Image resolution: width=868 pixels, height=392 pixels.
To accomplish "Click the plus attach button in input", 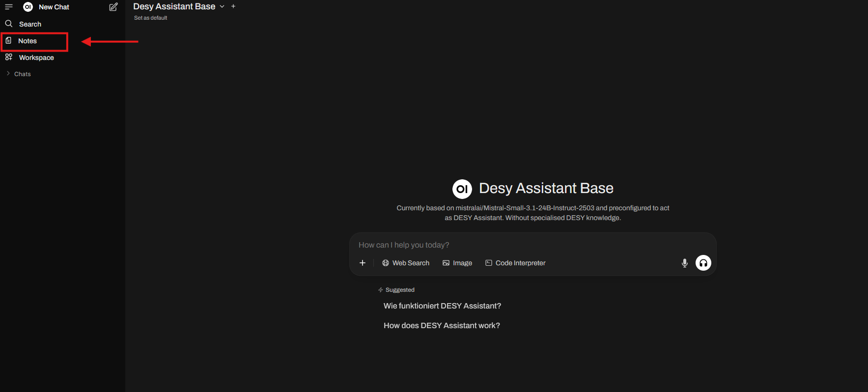I will (363, 263).
